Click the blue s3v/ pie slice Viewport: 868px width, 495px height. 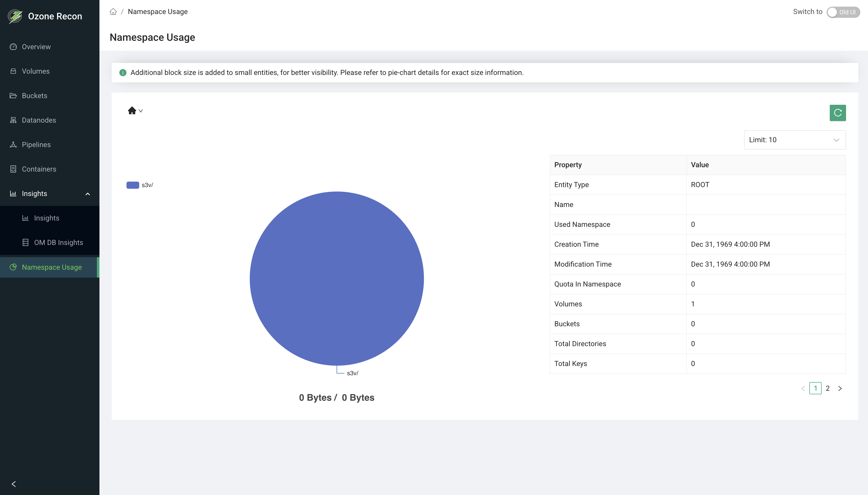point(337,278)
